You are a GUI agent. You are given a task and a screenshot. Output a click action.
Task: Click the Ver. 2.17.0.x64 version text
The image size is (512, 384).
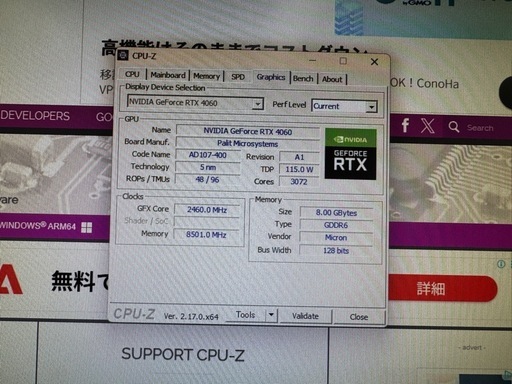[191, 316]
